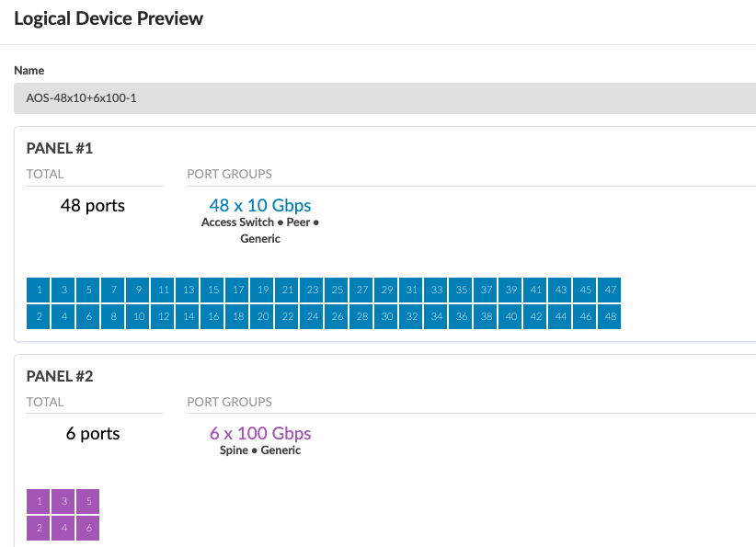The height and width of the screenshot is (547, 756).
Task: Select port 9 in Panel #1
Action: click(138, 290)
